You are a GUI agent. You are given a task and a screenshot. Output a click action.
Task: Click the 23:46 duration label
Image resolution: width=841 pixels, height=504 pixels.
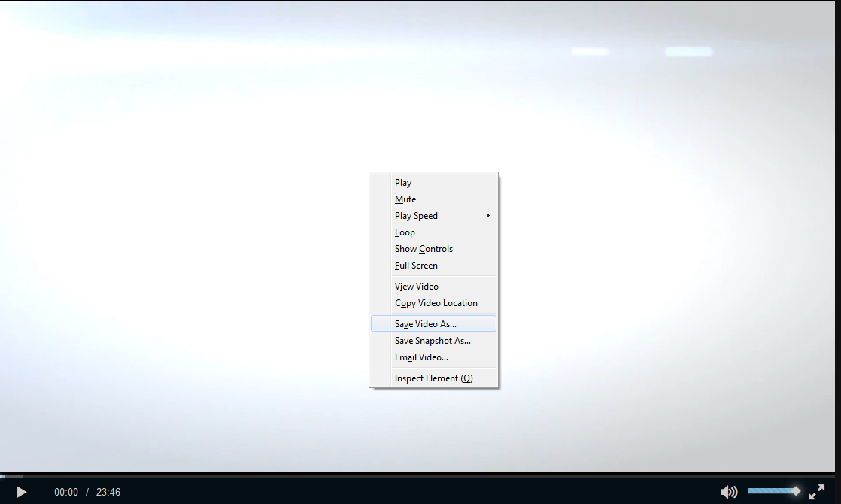[x=108, y=492]
